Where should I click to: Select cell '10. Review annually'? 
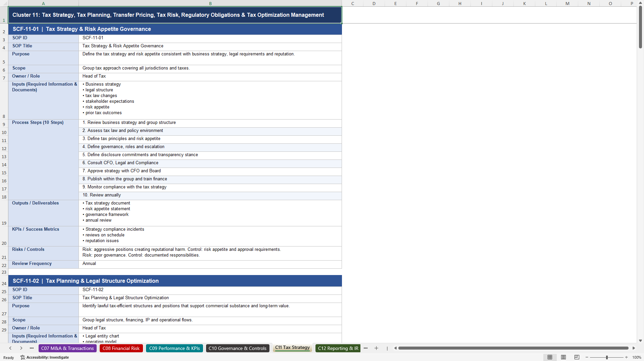click(210, 195)
